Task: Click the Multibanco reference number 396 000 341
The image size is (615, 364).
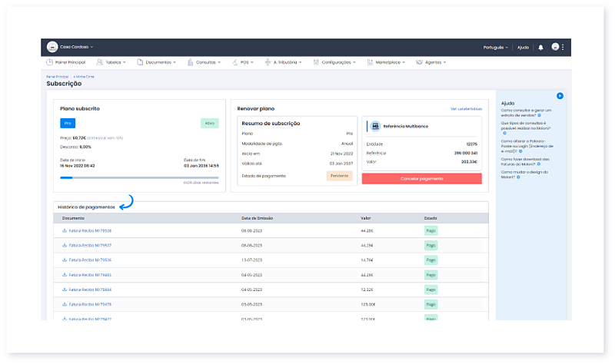Action: click(x=466, y=153)
